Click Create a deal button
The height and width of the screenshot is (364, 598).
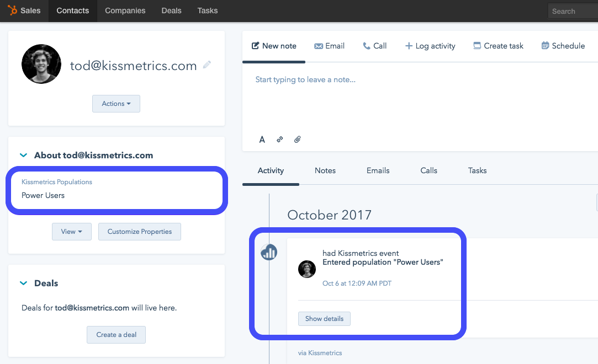coord(116,335)
